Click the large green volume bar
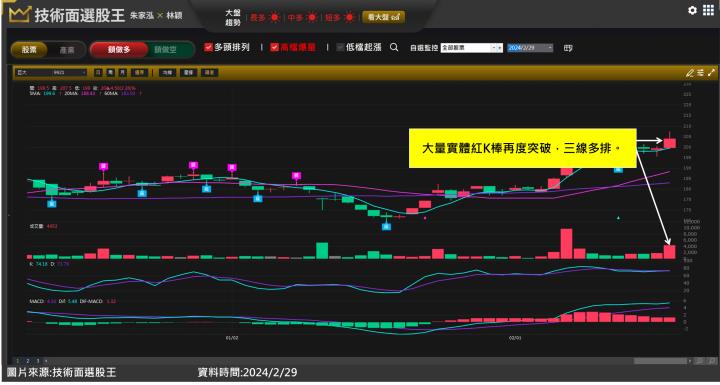720x385 pixels. [x=322, y=251]
